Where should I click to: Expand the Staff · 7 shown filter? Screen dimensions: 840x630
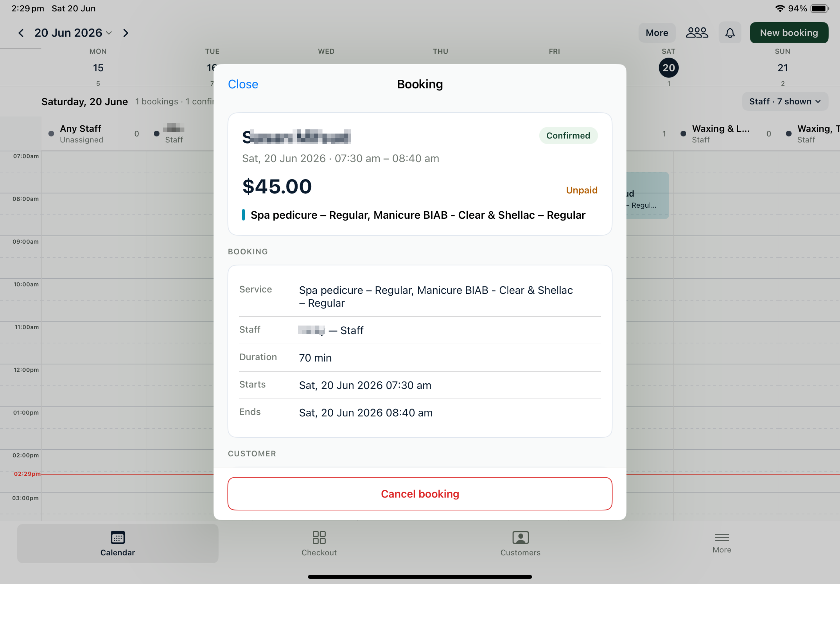coord(785,102)
